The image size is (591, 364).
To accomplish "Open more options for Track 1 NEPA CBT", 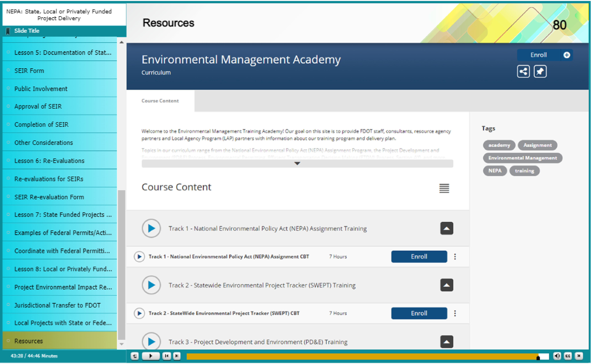I will coord(455,257).
